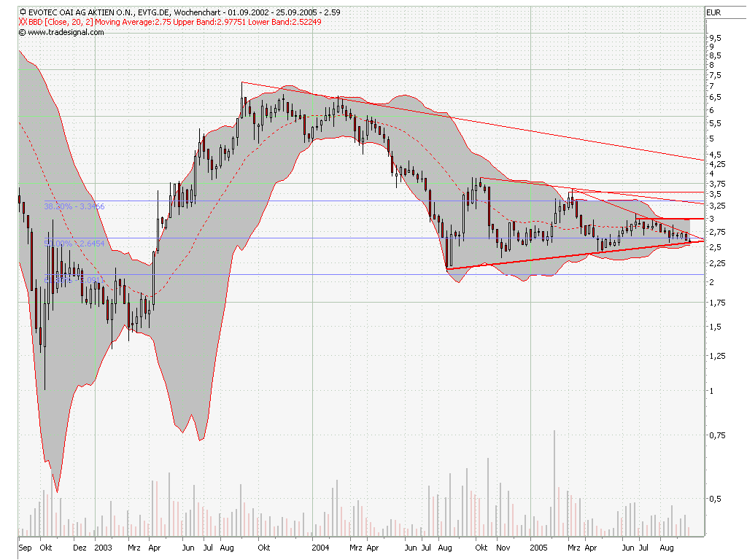Click the candlestick icon before EVOTEC title

23,12
